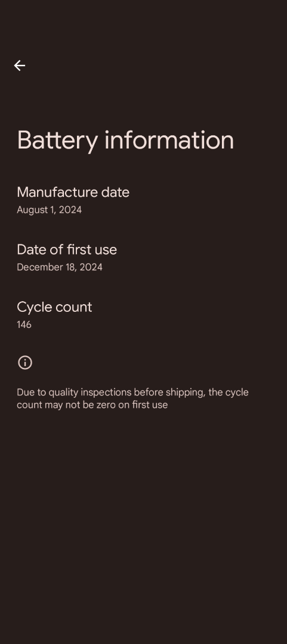Select the Battery information page title
Image resolution: width=287 pixels, height=644 pixels.
tap(125, 141)
